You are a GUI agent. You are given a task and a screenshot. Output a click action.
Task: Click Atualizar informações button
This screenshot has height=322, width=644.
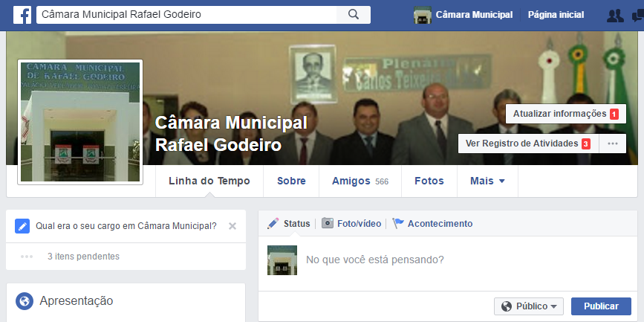[x=566, y=114]
